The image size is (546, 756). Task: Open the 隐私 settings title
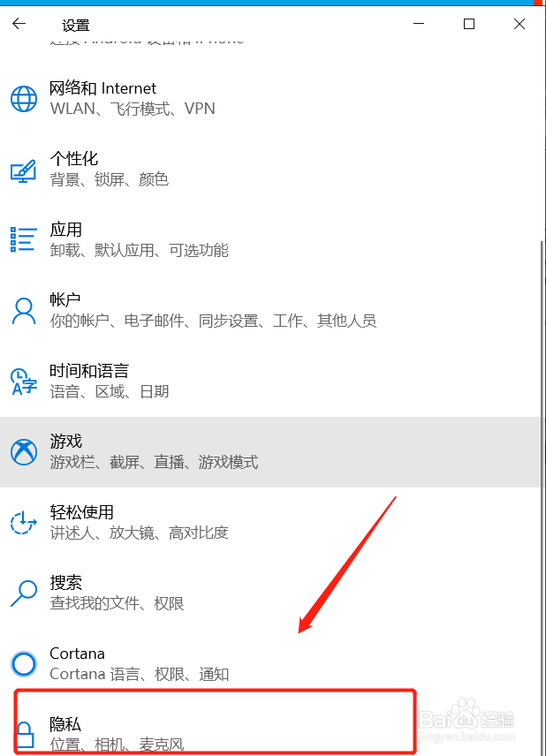click(x=65, y=724)
